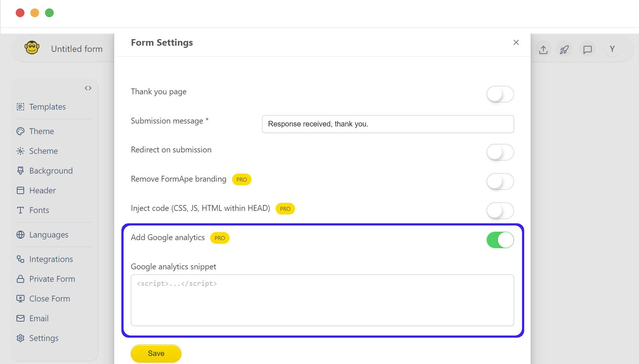The width and height of the screenshot is (639, 364).
Task: Click the Close Form monitor icon
Action: (20, 299)
